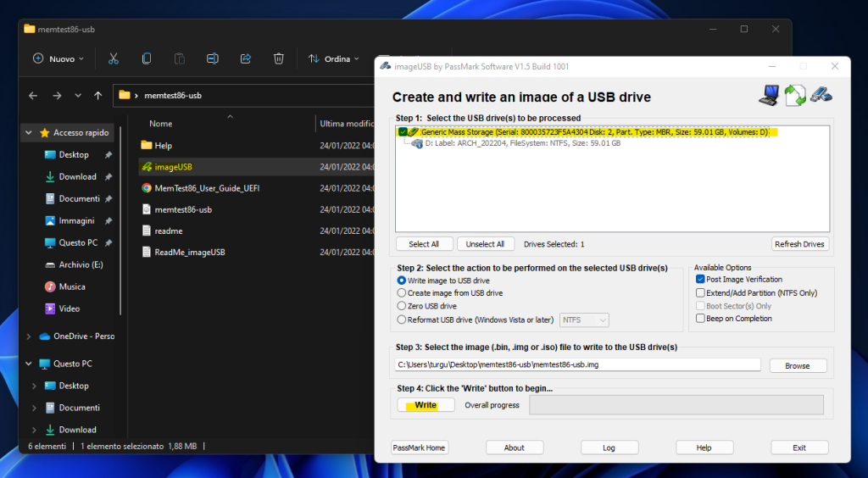Image resolution: width=868 pixels, height=478 pixels.
Task: Click the Delete trash bin icon
Action: [278, 58]
